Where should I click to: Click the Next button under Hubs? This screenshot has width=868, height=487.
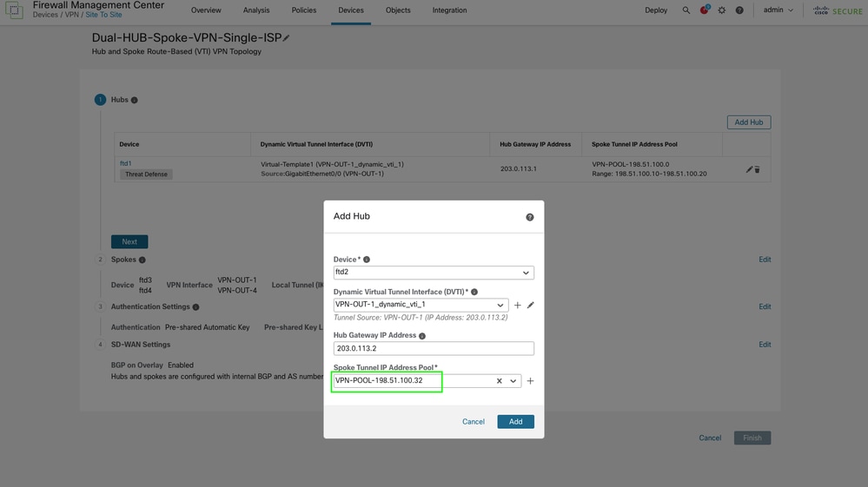coord(129,241)
